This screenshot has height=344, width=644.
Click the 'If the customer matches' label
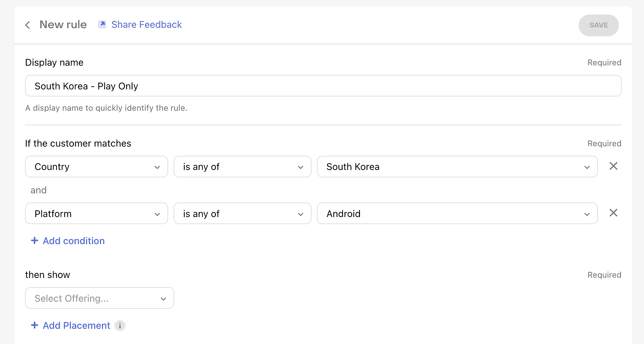tap(78, 144)
